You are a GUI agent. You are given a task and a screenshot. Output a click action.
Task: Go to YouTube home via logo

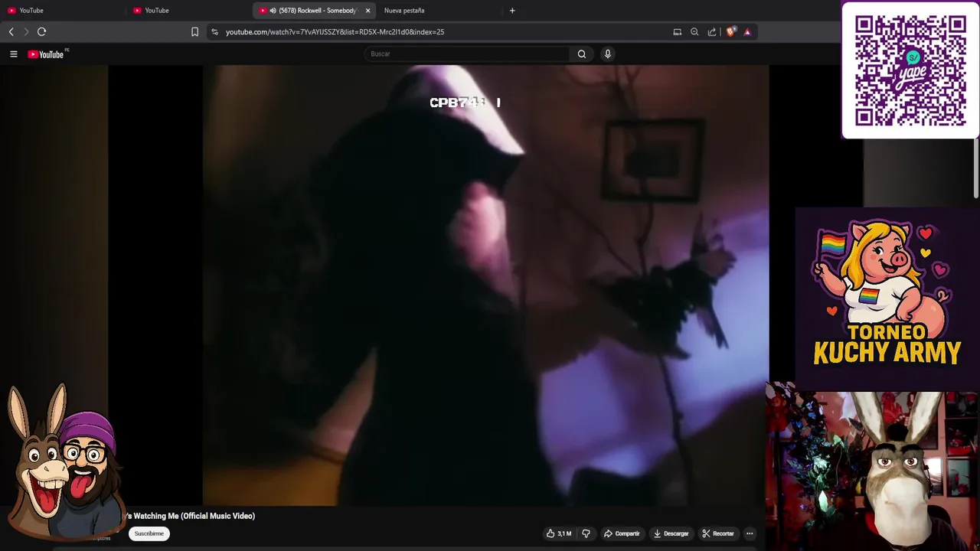click(x=46, y=54)
